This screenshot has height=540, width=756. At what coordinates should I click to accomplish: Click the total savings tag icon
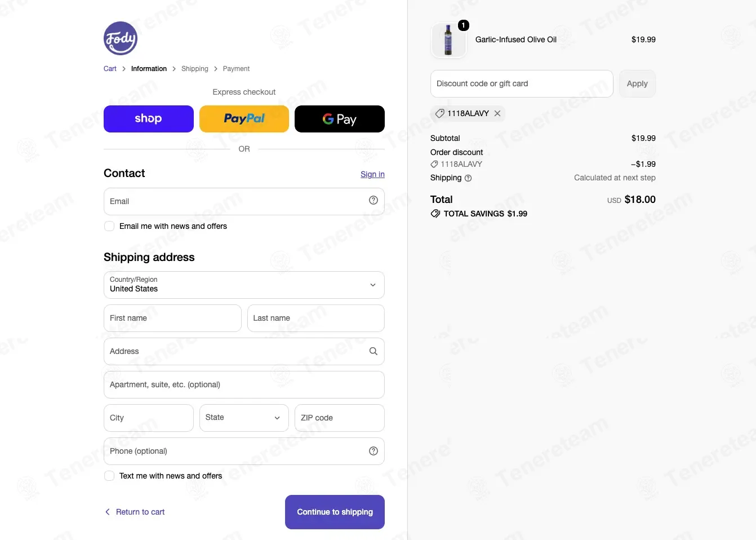click(x=435, y=214)
